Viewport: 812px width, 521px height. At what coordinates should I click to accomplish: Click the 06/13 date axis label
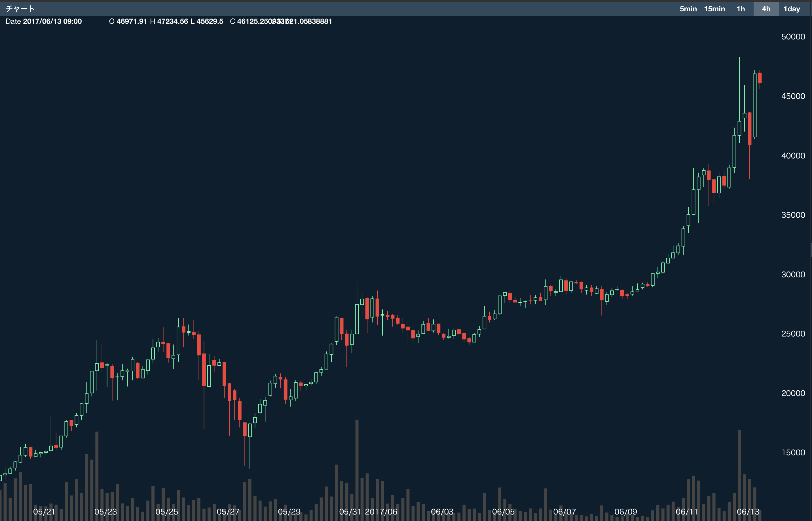748,512
